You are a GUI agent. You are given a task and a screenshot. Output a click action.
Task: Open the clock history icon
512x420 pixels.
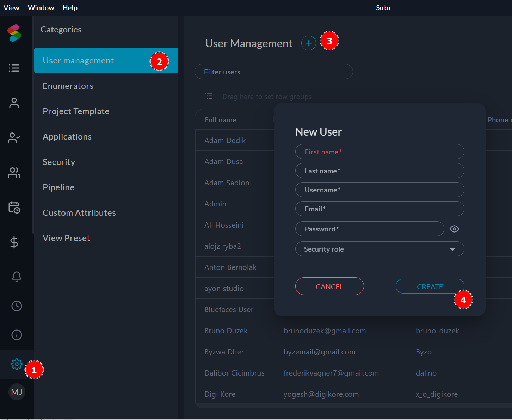coord(17,306)
